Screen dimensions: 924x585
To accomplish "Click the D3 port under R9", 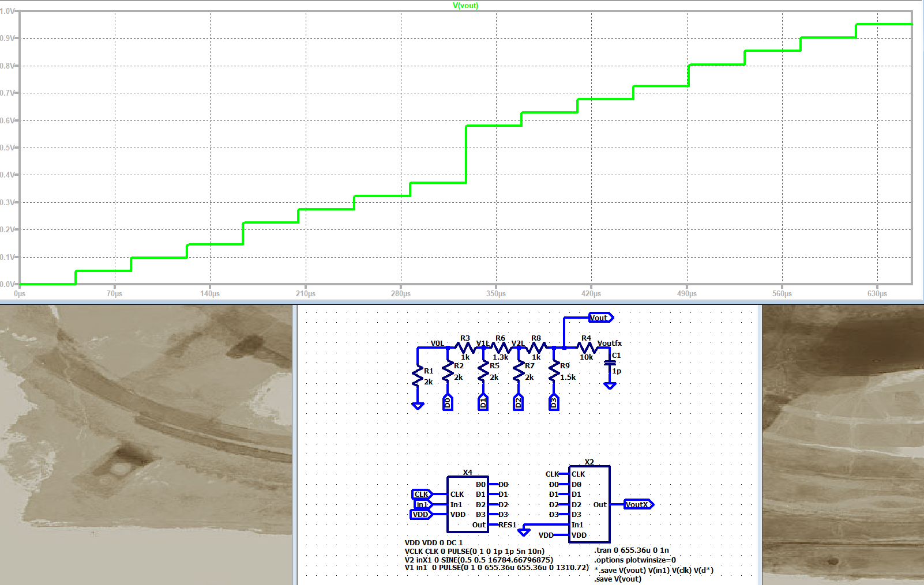I will click(x=554, y=402).
